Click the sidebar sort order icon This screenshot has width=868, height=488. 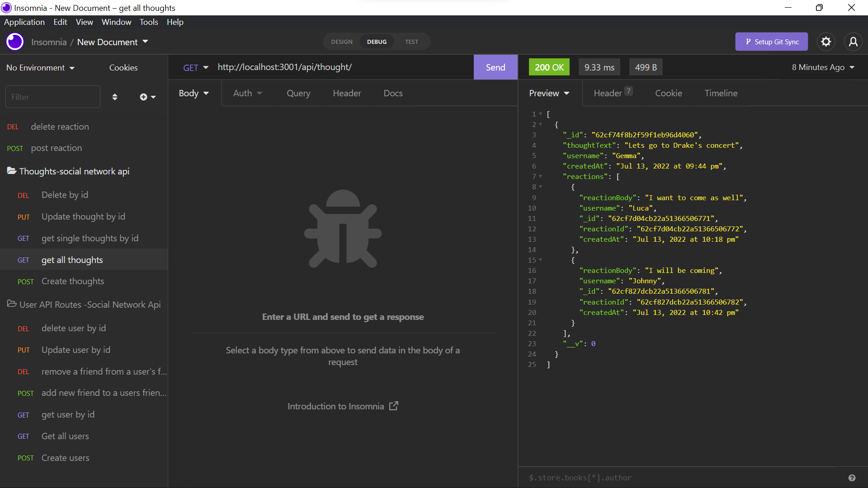115,97
